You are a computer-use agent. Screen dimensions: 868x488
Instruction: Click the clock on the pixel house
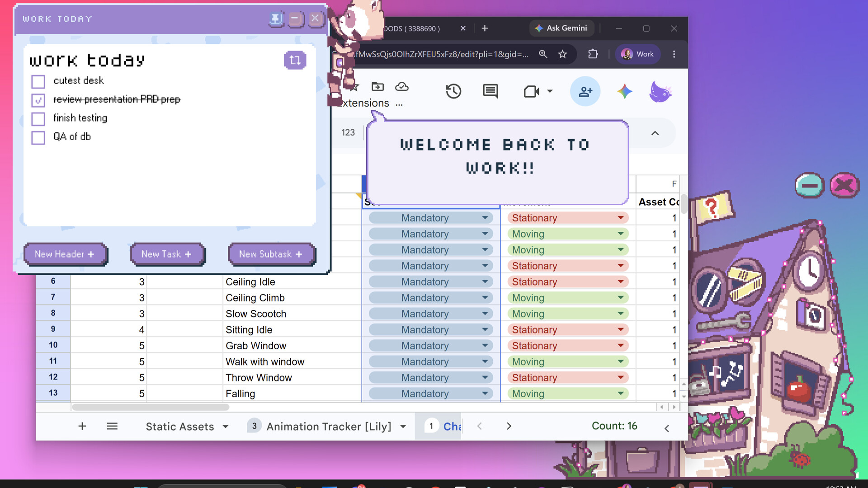pos(810,271)
